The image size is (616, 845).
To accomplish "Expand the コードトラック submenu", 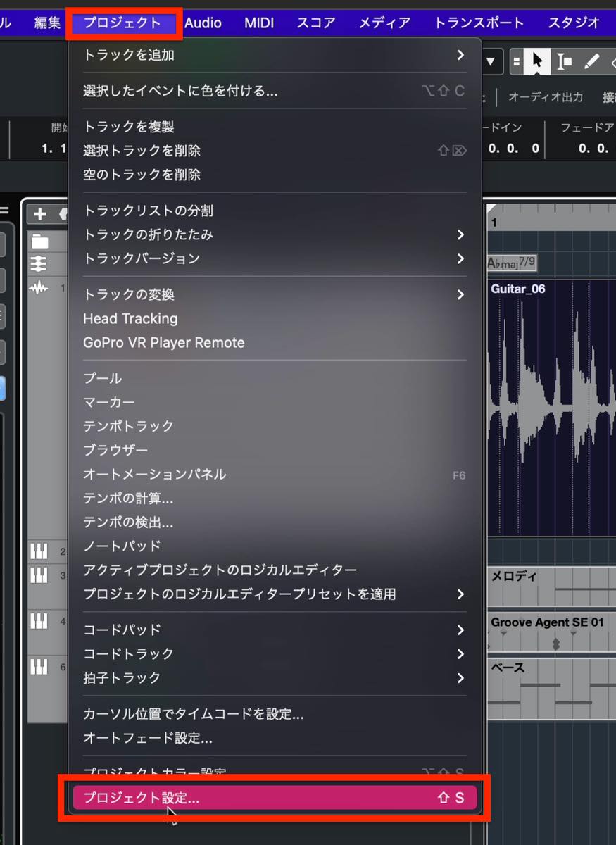I will tap(275, 653).
